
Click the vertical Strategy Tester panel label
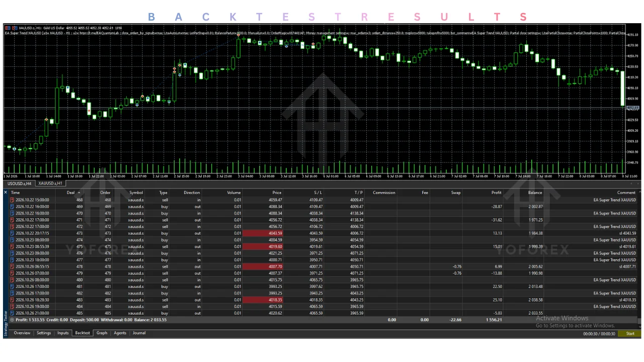click(6, 323)
